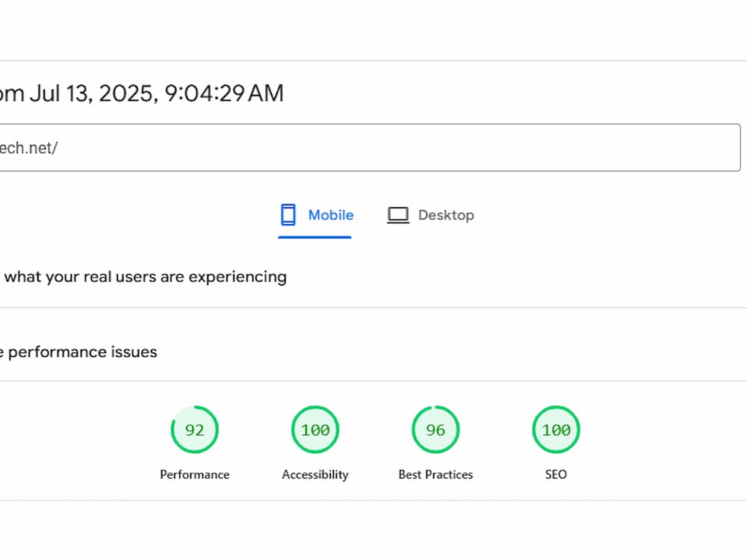The image size is (747, 560).
Task: Open the Performance score gauge showing 92
Action: [194, 429]
